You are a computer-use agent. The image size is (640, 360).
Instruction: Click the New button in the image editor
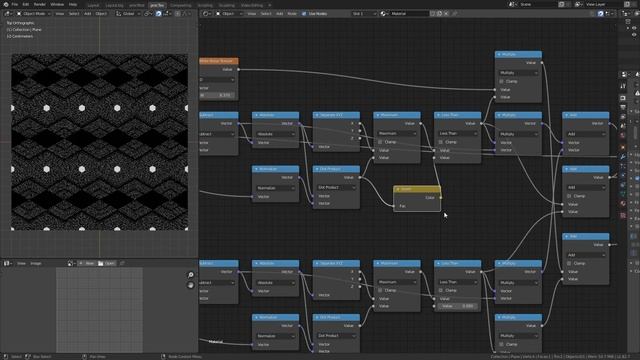pyautogui.click(x=87, y=263)
